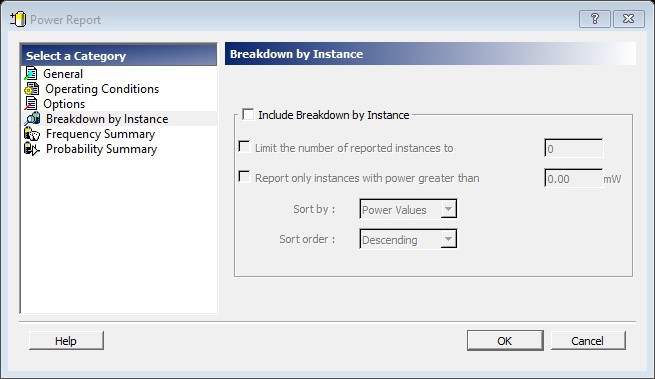Open the Sort by Power Values dropdown

coord(408,209)
